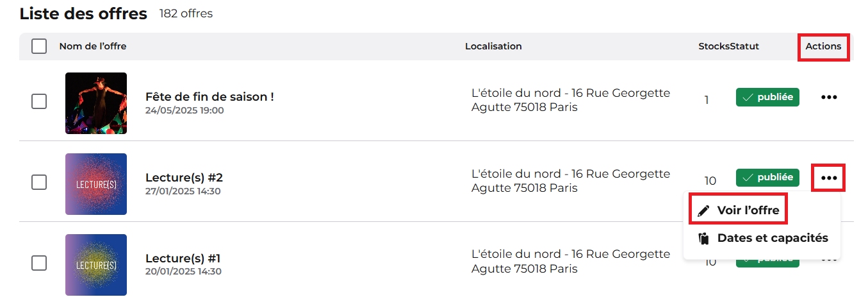The width and height of the screenshot is (868, 297).
Task: Click the Fête de fin de saison thumbnail
Action: 96,103
